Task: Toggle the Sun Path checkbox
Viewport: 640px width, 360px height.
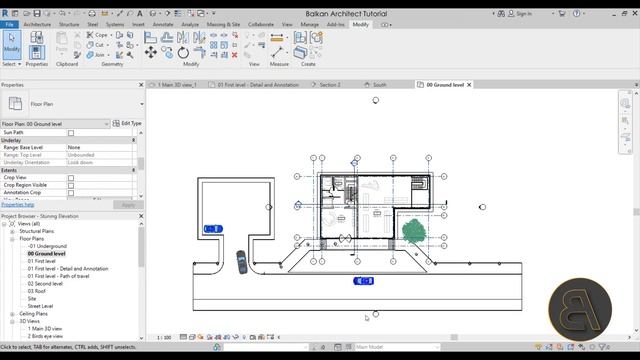Action: click(71, 133)
